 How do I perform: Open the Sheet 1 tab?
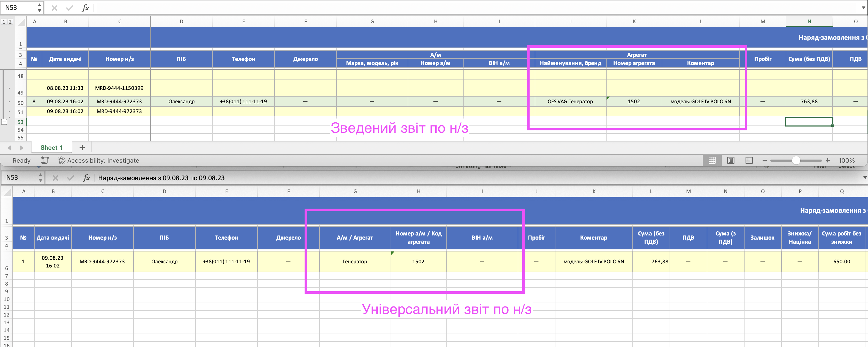coord(51,148)
